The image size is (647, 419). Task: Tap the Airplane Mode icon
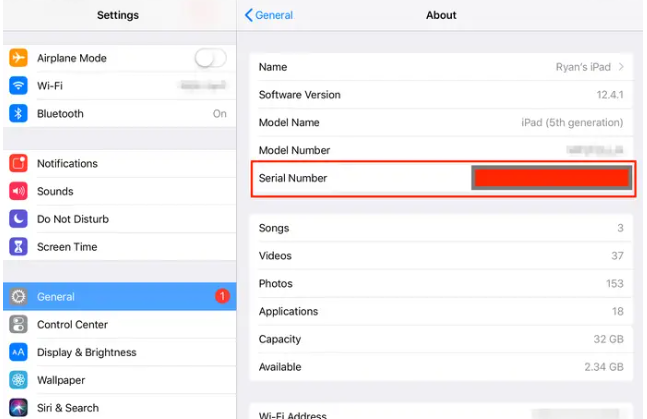pos(18,58)
